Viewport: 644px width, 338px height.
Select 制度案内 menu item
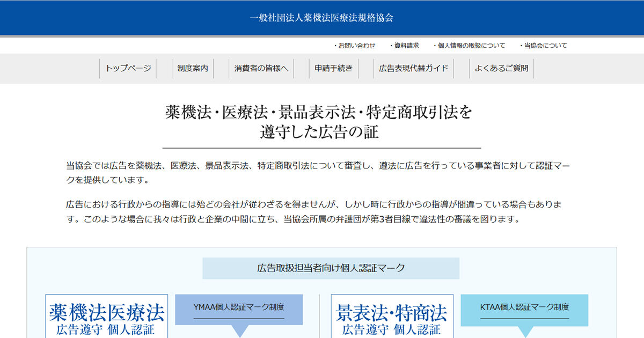[x=193, y=69]
